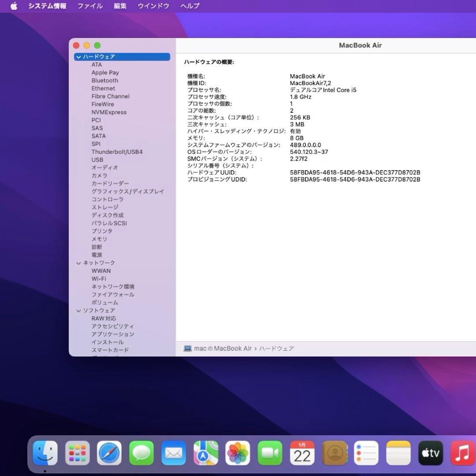This screenshot has height=476, width=476.
Task: Select Wi-Fi under ネットワーク
Action: pos(99,279)
